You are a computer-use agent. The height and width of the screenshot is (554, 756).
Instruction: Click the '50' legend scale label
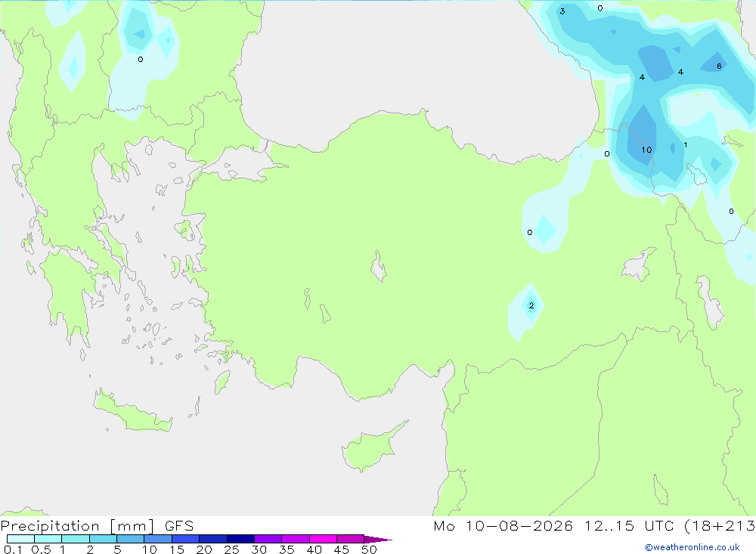(x=369, y=549)
